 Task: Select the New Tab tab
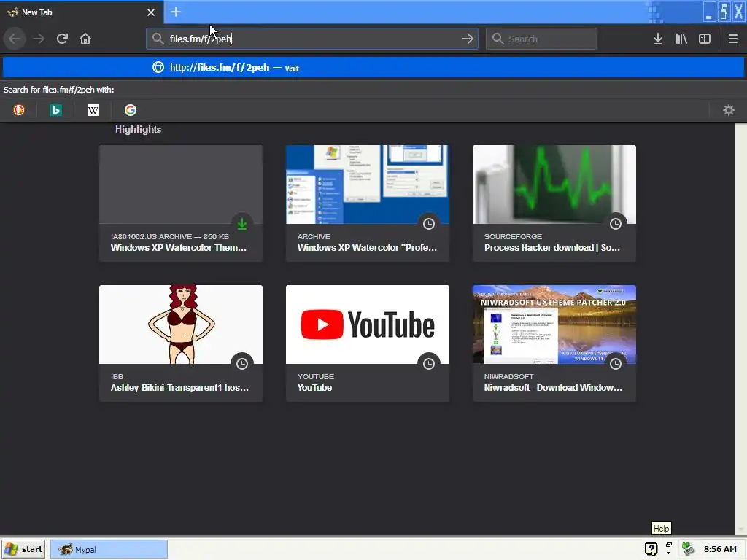(x=82, y=12)
